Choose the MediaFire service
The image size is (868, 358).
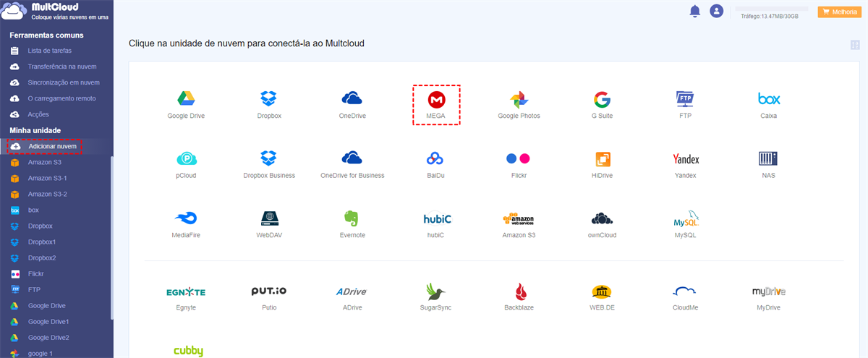(186, 218)
